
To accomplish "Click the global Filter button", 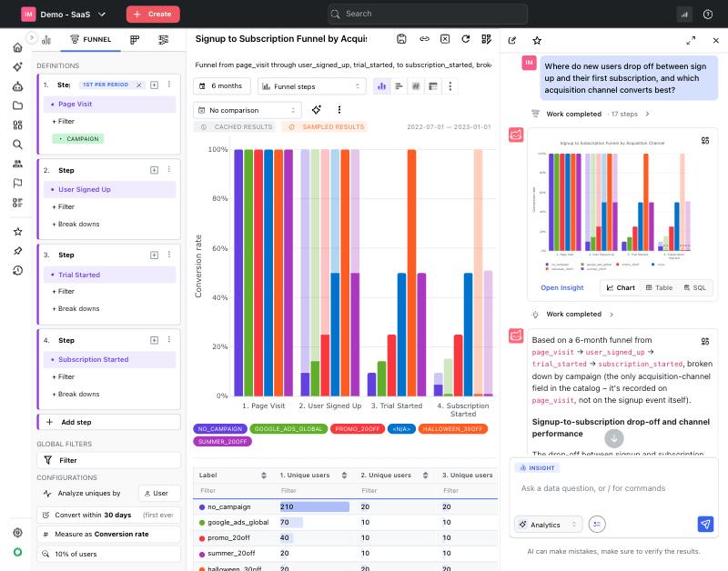I will coord(109,460).
